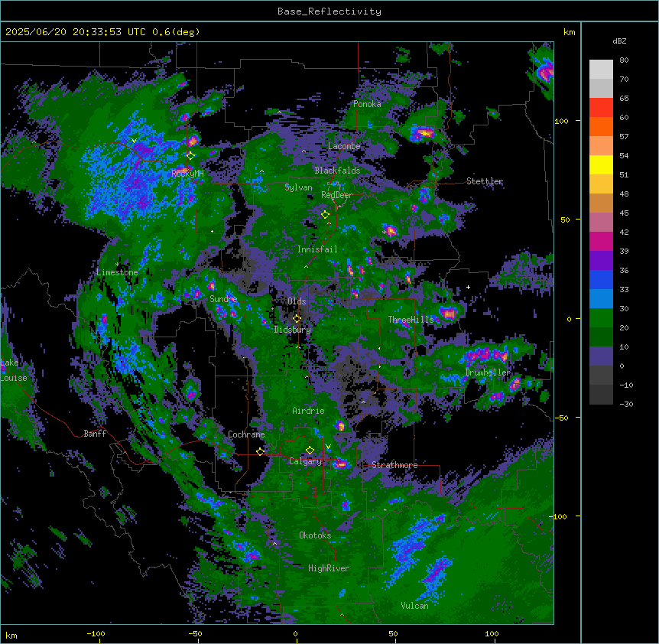Image resolution: width=659 pixels, height=644 pixels.
Task: Click the HighRiver city label
Action: pos(329,568)
